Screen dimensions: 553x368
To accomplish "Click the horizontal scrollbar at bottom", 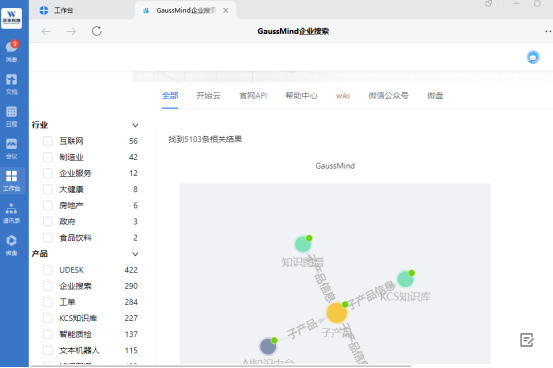I will click(x=221, y=366).
